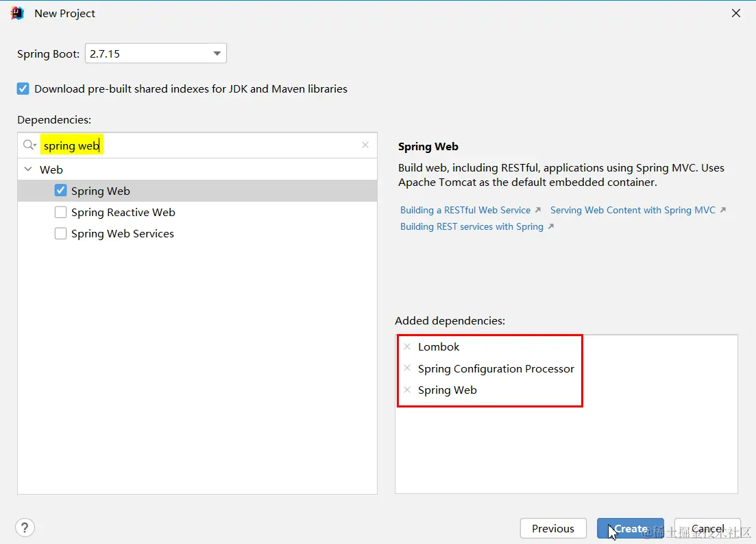Image resolution: width=756 pixels, height=544 pixels.
Task: Collapse the Web category tree node
Action: click(28, 169)
